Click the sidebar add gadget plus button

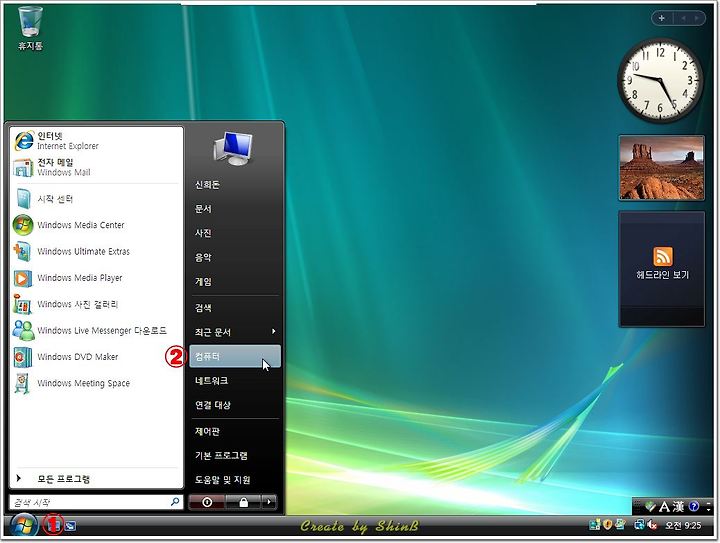coord(662,18)
